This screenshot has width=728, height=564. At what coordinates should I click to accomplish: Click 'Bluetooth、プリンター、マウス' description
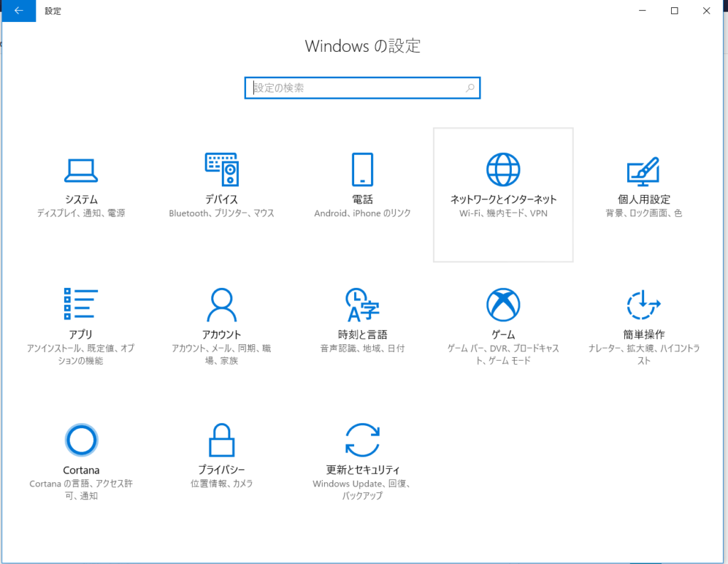pyautogui.click(x=222, y=213)
